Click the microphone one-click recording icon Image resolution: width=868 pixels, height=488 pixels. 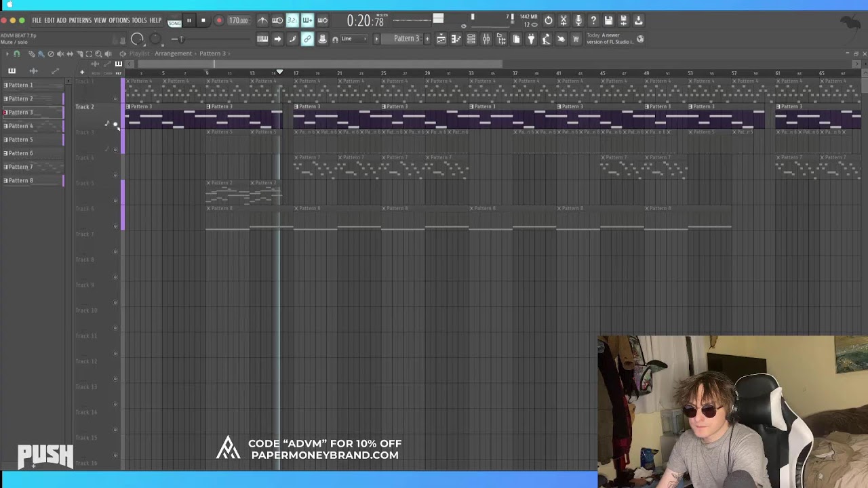pyautogui.click(x=578, y=20)
